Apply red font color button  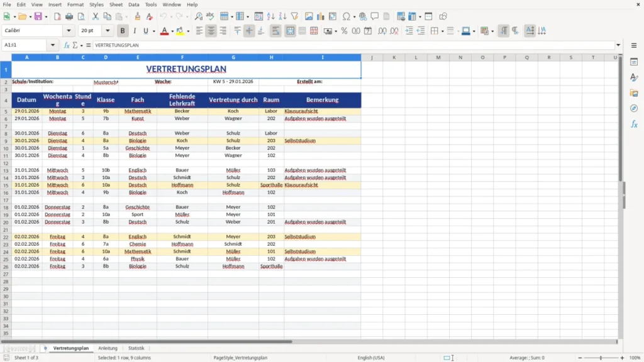point(164,31)
